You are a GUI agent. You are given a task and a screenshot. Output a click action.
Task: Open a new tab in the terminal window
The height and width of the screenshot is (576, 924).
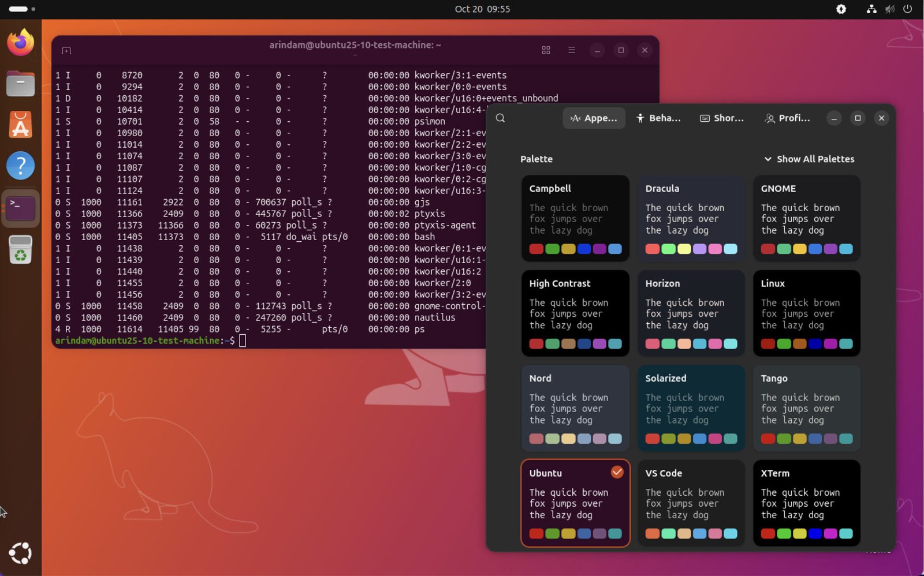pos(66,51)
